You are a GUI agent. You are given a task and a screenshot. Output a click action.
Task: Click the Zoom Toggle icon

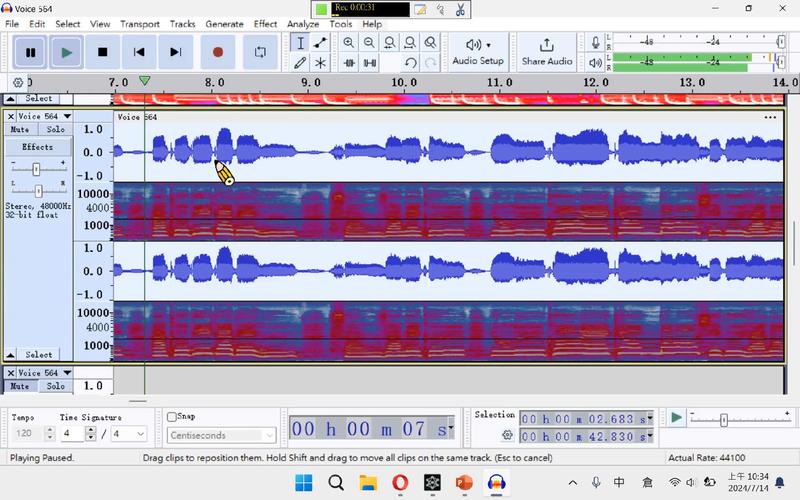tap(430, 43)
